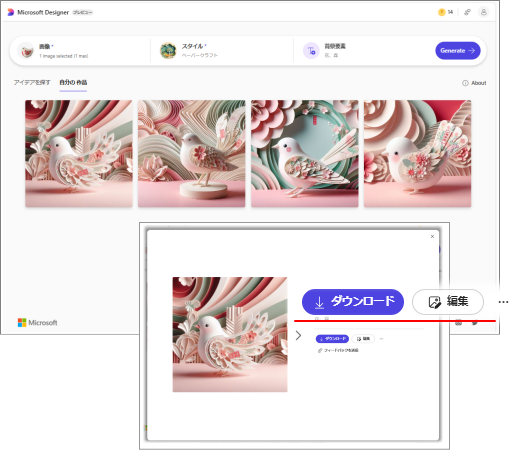The width and height of the screenshot is (524, 450).
Task: Open the large three-dot more options menu
Action: (x=503, y=302)
